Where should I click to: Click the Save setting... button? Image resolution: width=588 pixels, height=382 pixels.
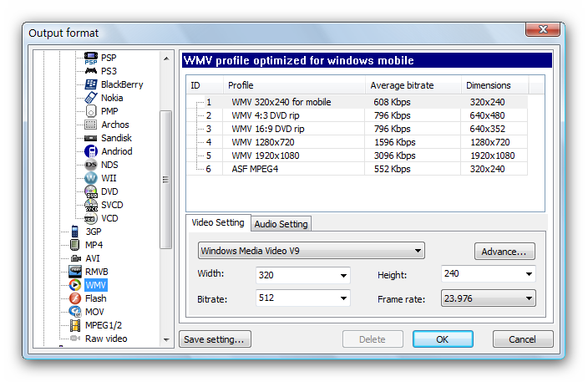point(215,339)
